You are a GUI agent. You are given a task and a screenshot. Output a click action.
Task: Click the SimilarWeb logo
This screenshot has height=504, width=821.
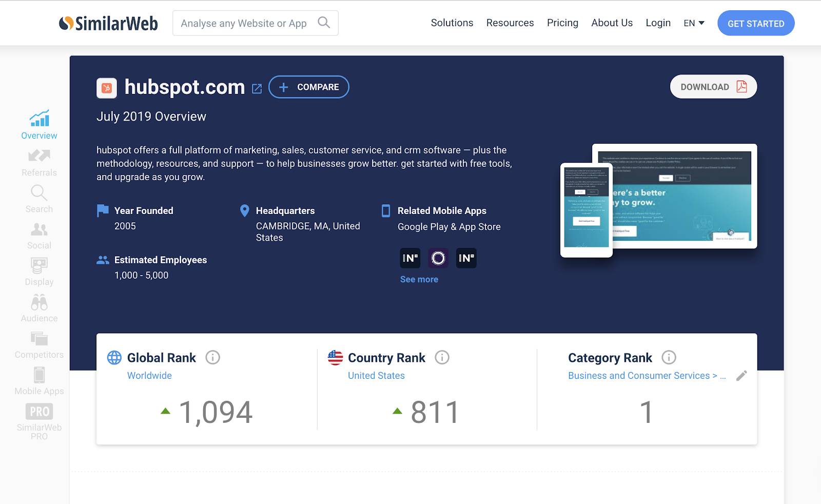pyautogui.click(x=108, y=23)
